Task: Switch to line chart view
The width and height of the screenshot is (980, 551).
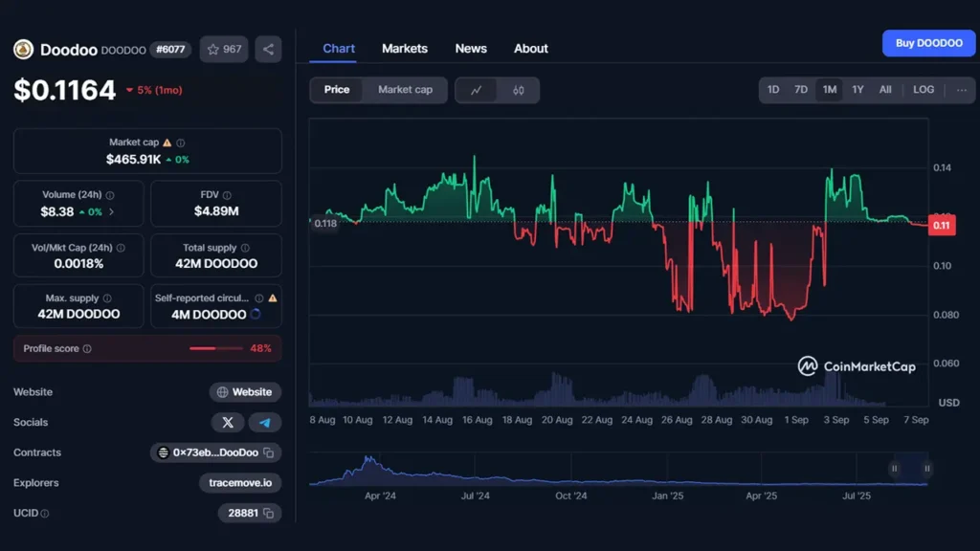Action: [x=477, y=90]
